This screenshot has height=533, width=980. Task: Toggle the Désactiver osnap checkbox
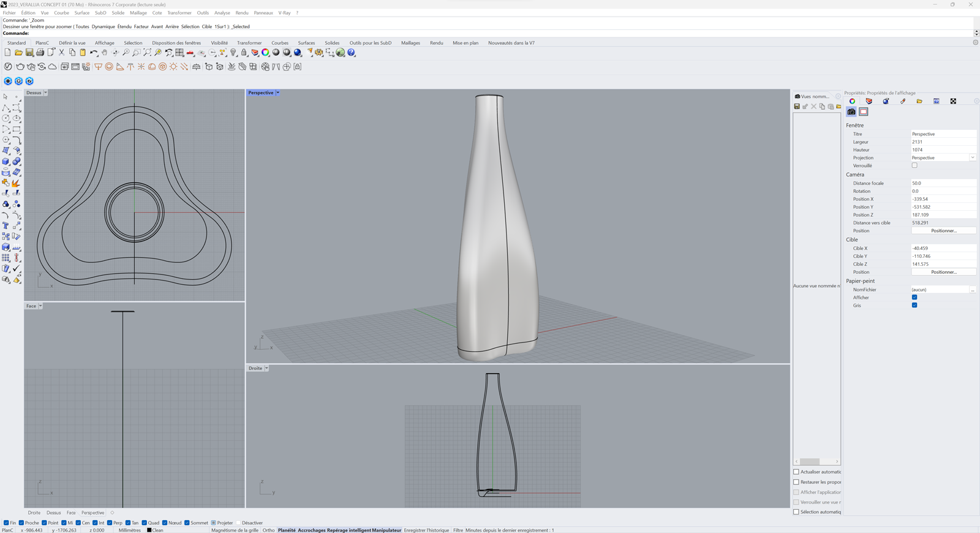[239, 523]
